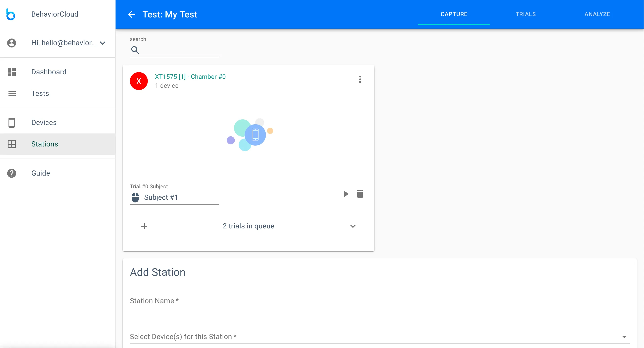
Task: Add a new trial with the plus icon
Action: [144, 226]
